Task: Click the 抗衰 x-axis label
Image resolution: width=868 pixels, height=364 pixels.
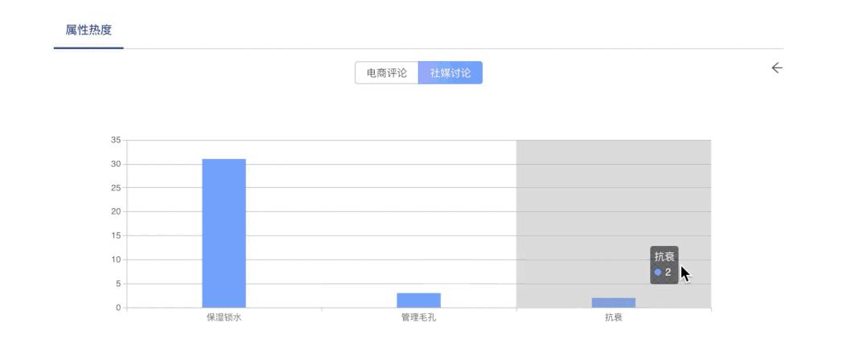Action: coord(613,317)
